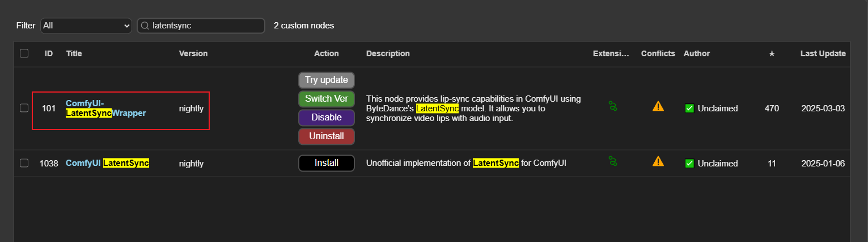Check the box for node 1038

point(24,163)
